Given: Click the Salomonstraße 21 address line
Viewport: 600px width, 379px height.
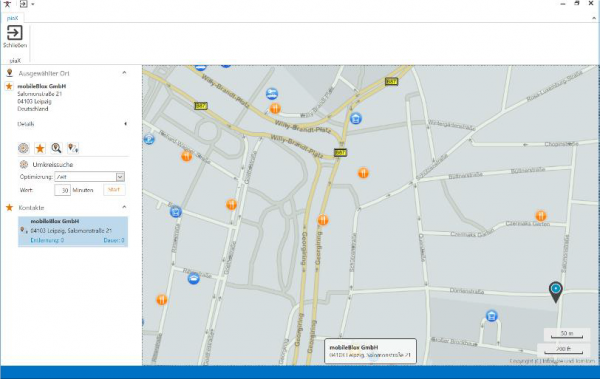Looking at the screenshot, I should coord(39,94).
